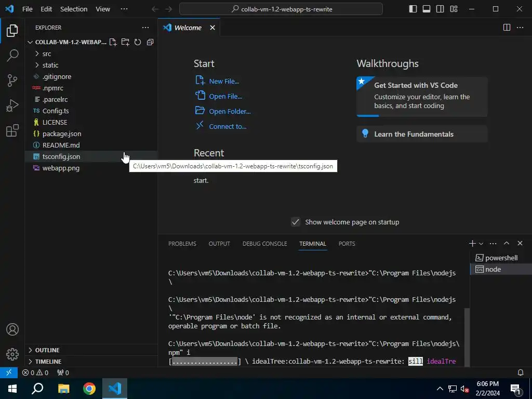Image resolution: width=532 pixels, height=399 pixels.
Task: Open the .npmrc file
Action: coord(91,88)
